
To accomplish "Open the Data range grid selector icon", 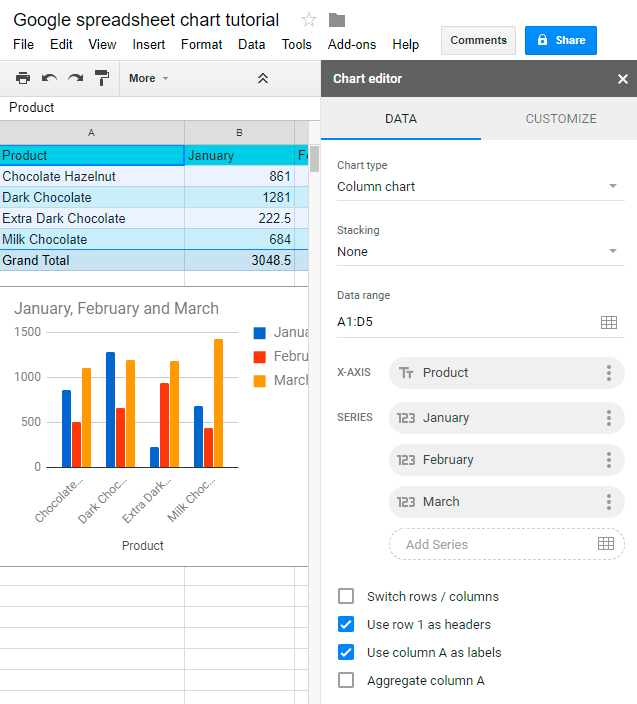I will [609, 322].
